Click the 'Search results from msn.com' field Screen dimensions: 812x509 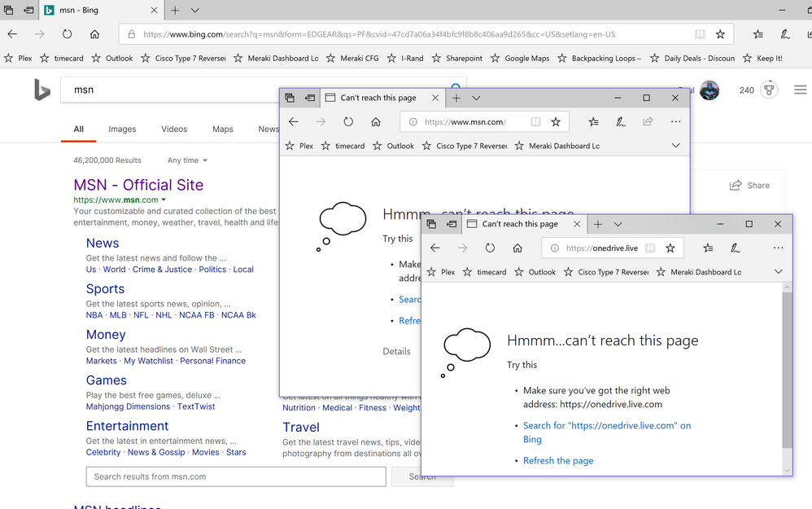point(236,476)
